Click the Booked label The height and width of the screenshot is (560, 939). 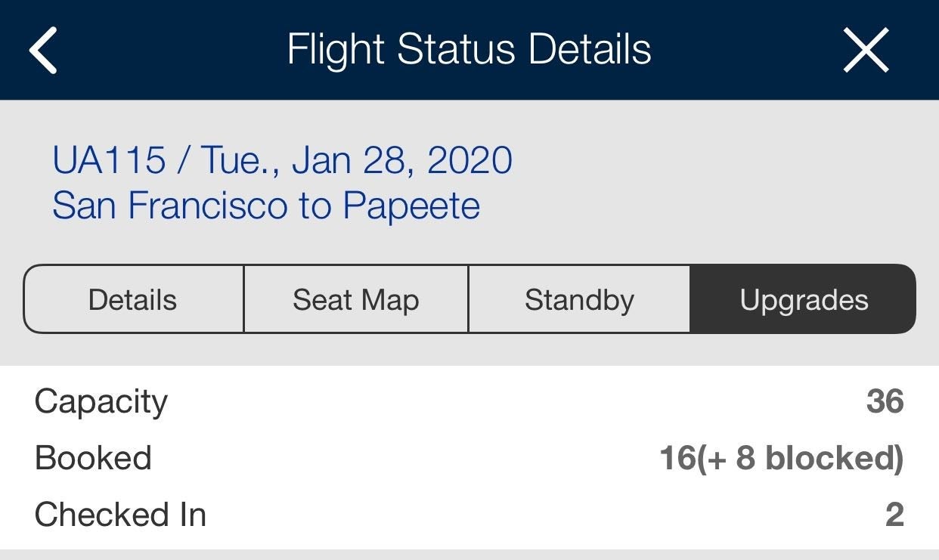[x=93, y=458]
